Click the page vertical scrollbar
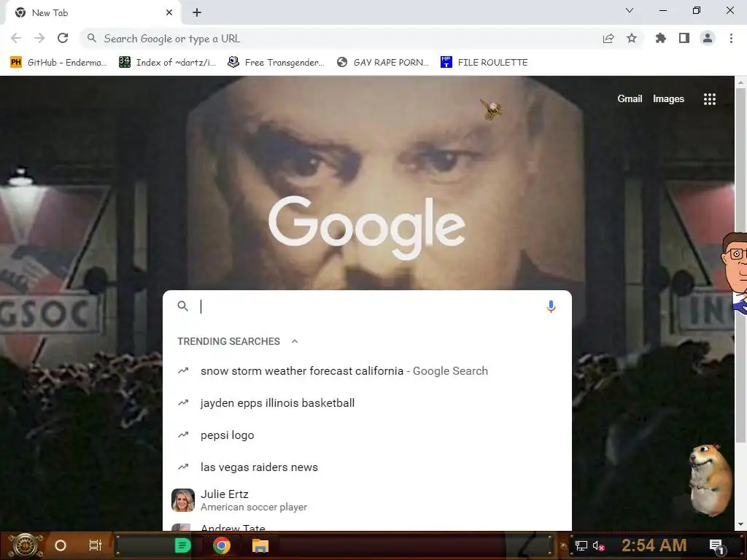This screenshot has height=560, width=747. coord(740,267)
